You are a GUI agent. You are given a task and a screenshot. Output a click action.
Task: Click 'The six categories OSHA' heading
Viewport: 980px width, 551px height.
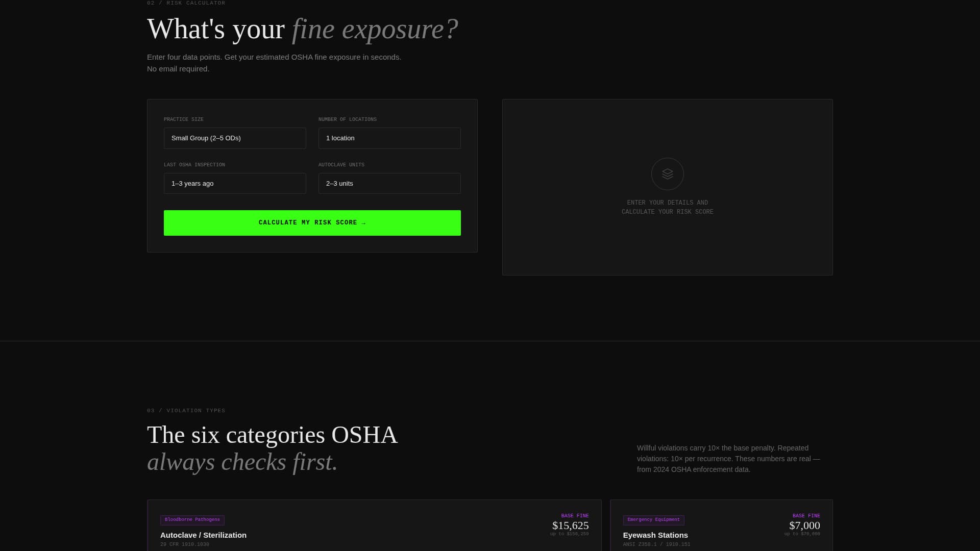pyautogui.click(x=272, y=435)
